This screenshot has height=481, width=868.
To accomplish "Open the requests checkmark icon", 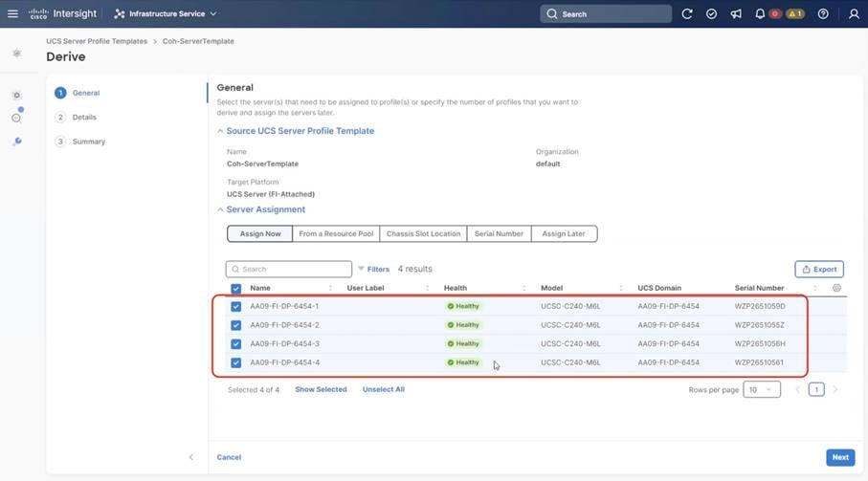I will pyautogui.click(x=711, y=13).
